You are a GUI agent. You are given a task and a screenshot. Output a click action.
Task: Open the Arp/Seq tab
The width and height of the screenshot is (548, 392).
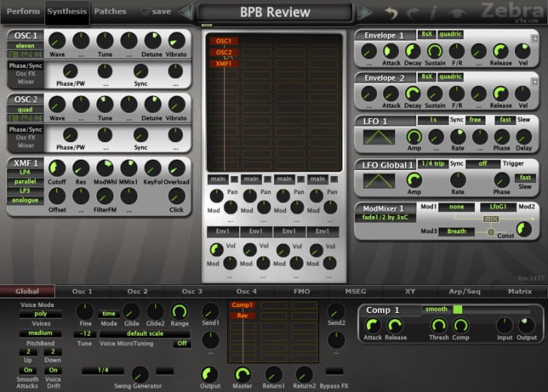pyautogui.click(x=465, y=291)
